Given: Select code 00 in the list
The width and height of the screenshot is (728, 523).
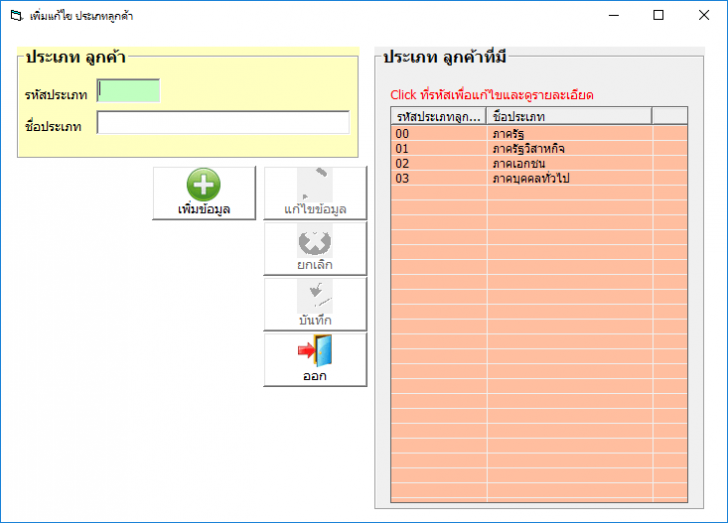Looking at the screenshot, I should (402, 134).
